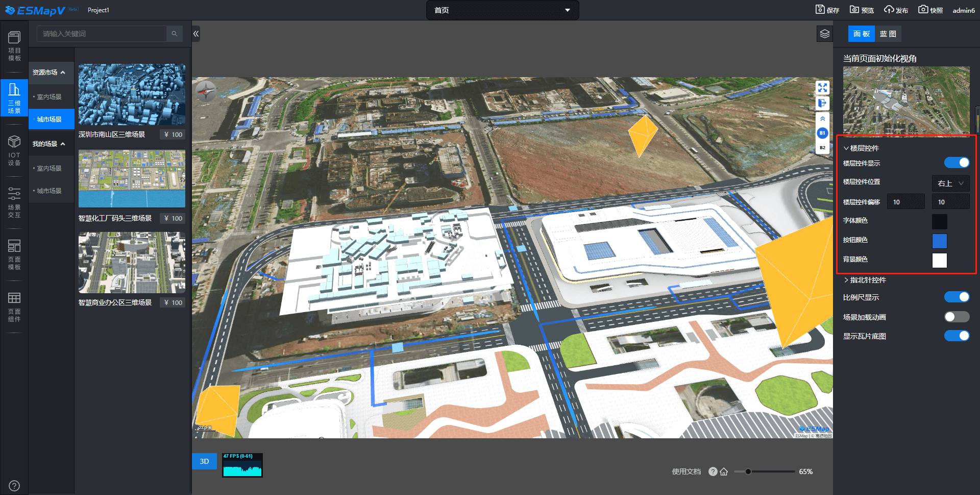
Task: Open the 首页 page dropdown
Action: click(502, 10)
